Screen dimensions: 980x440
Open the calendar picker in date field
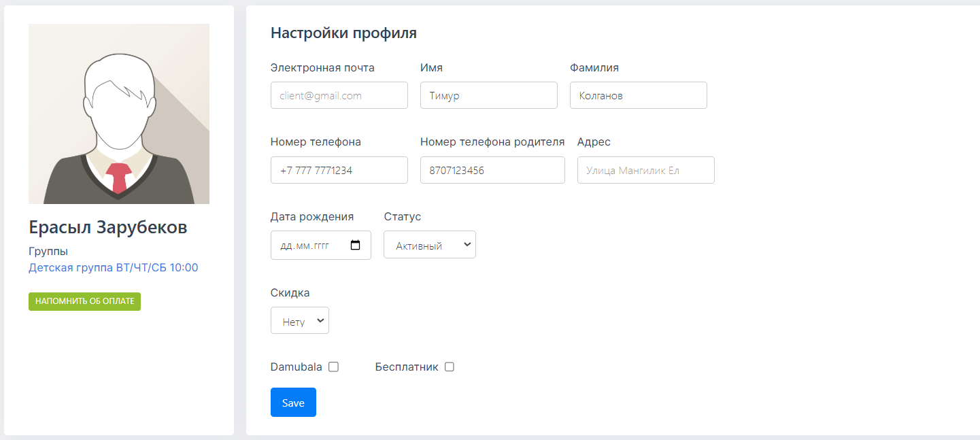coord(355,246)
